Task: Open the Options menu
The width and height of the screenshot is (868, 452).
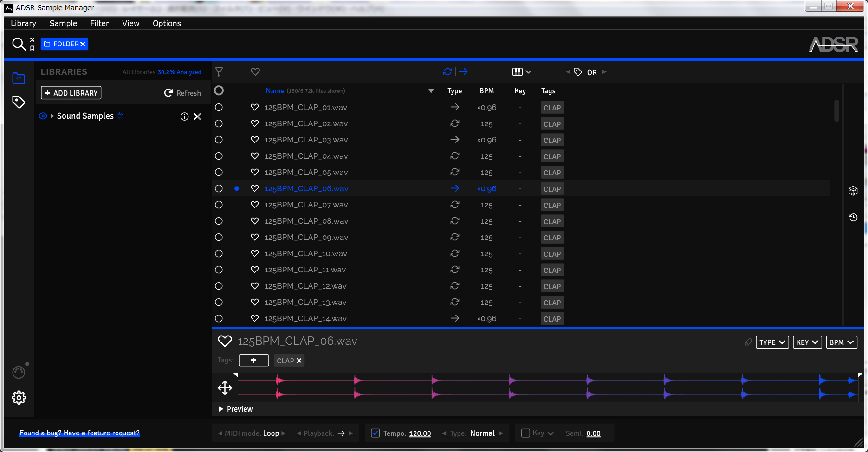Action: [167, 23]
